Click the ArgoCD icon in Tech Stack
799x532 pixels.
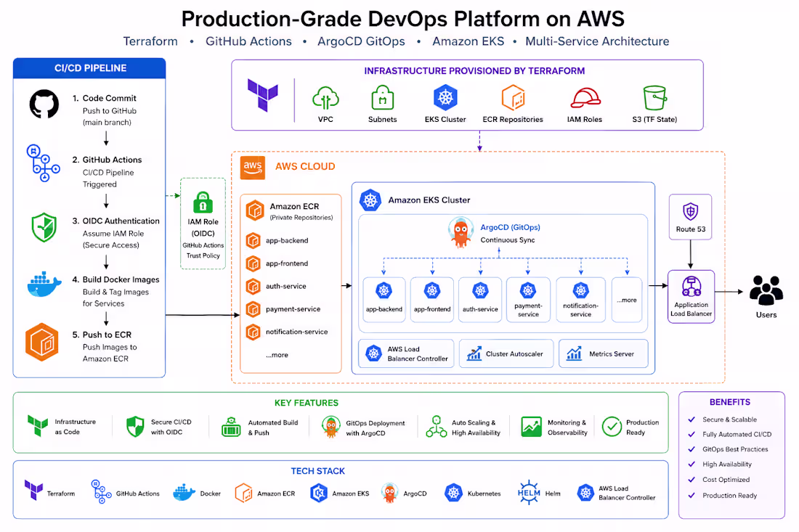(390, 493)
